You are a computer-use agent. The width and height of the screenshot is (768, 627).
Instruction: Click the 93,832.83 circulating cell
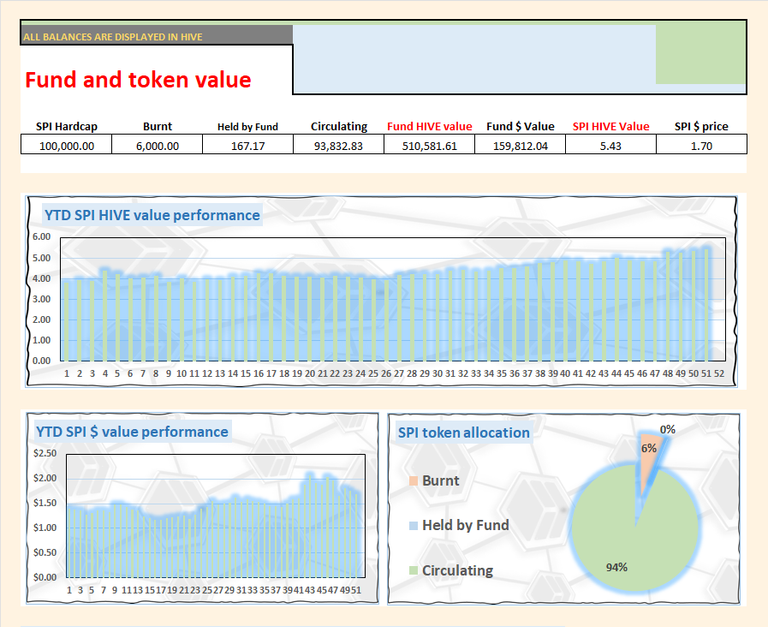[338, 145]
